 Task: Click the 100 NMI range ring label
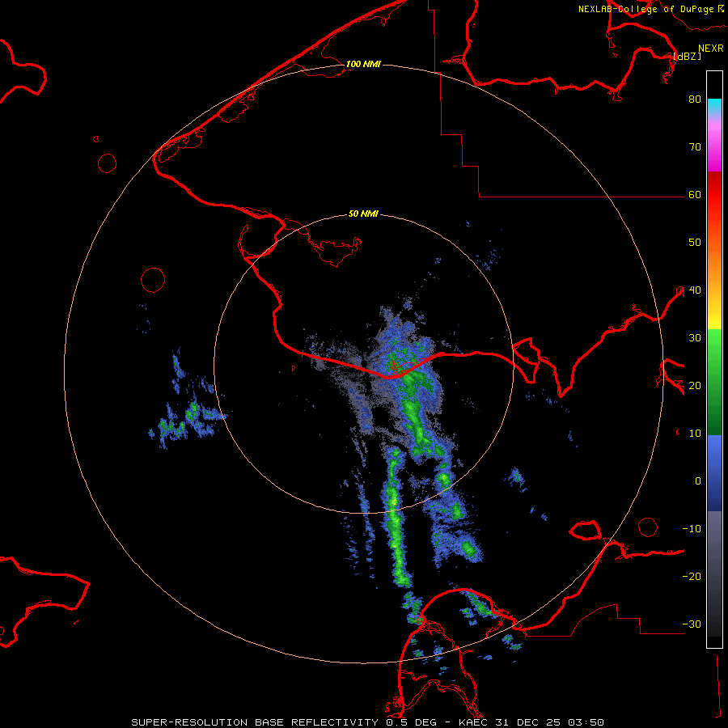pyautogui.click(x=363, y=64)
